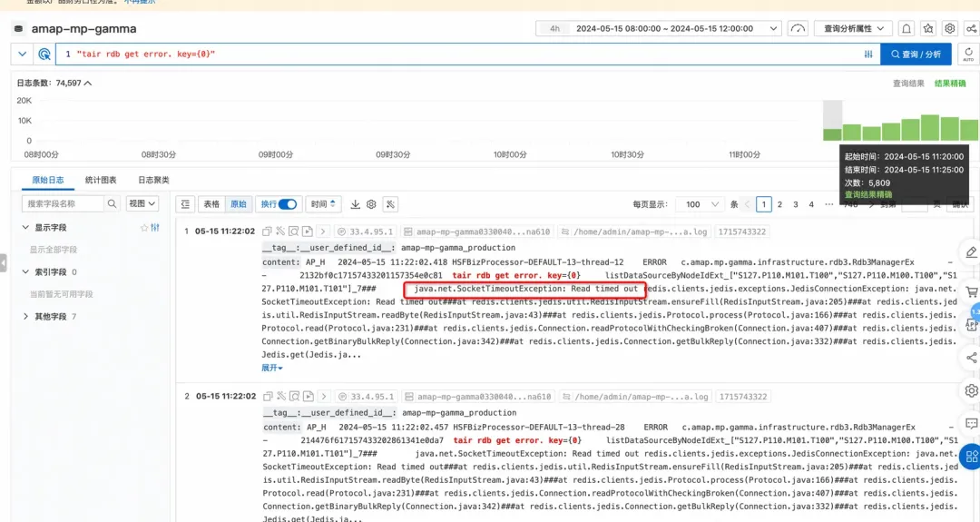Screen dimensions: 980x522
Task: Open the settings gear in the top header
Action: [x=950, y=29]
